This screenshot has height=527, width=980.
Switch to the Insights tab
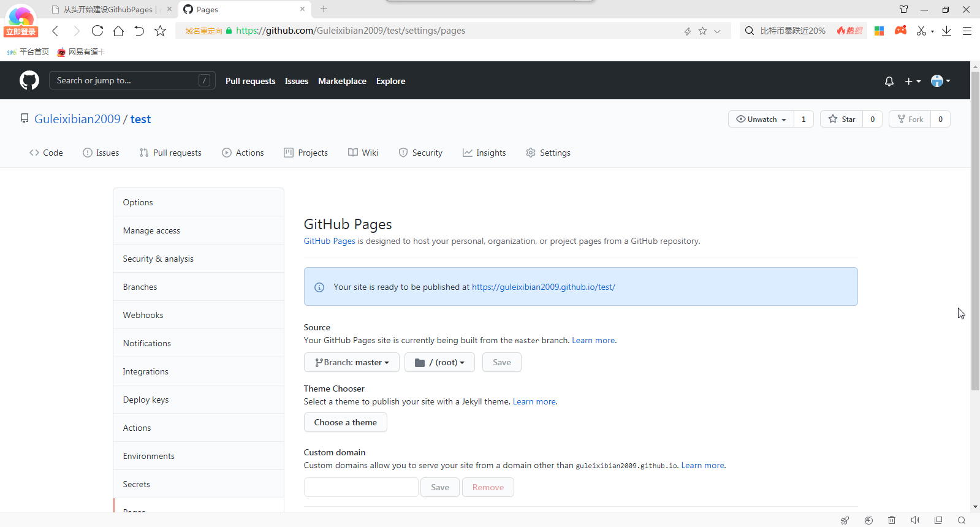[x=484, y=153]
